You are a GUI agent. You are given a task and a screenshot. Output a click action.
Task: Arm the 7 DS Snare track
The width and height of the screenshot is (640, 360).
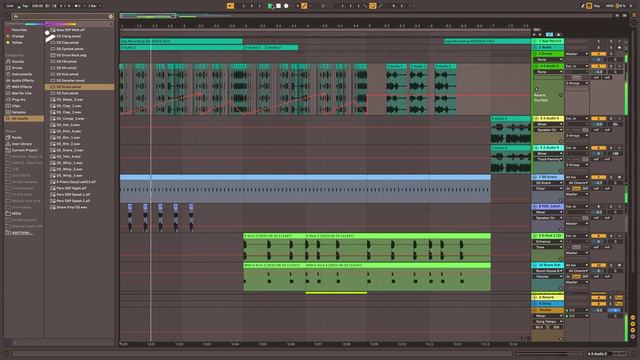coord(619,177)
